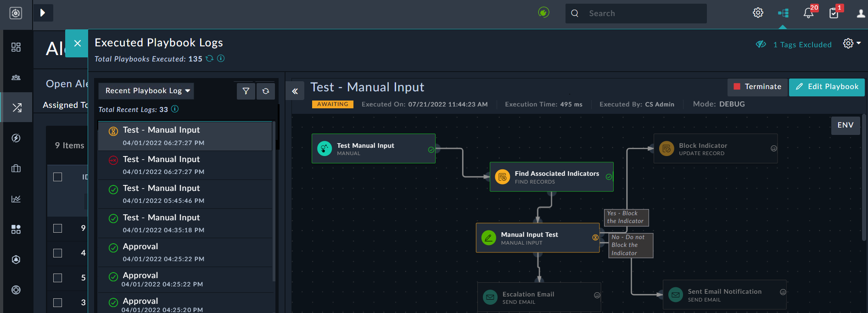Screen dimensions: 868x313
Task: Click the Edit Playbook button
Action: coord(827,87)
